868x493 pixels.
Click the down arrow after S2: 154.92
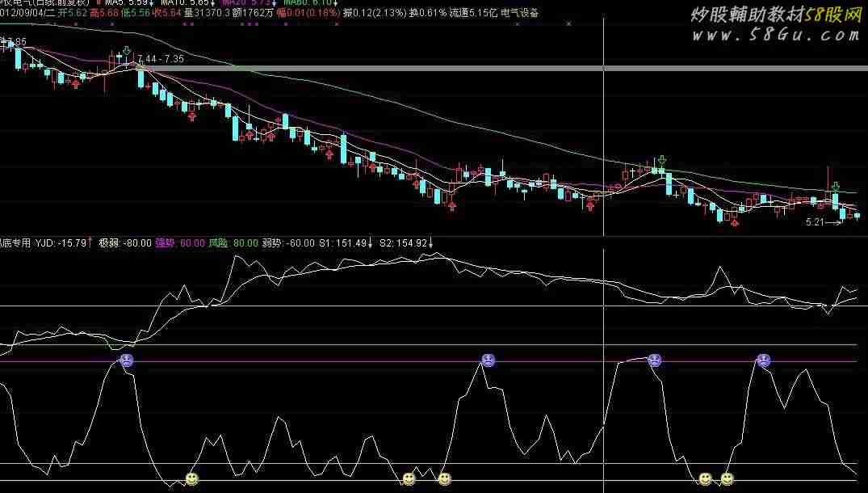[430, 242]
